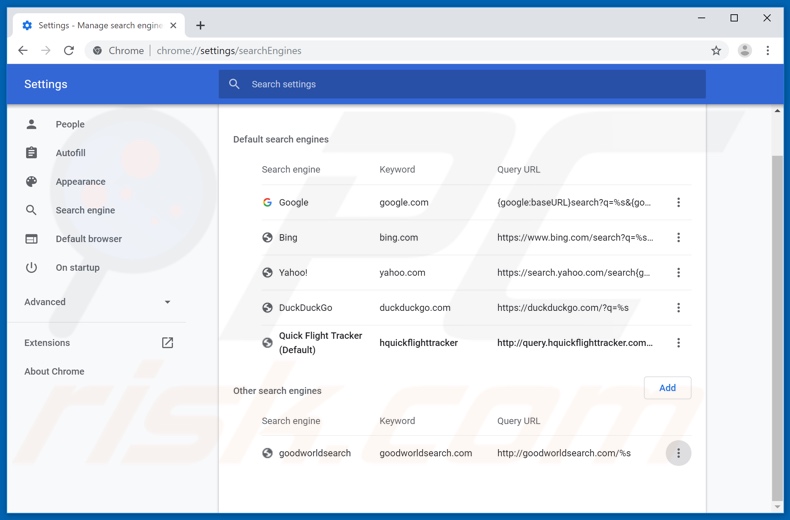790x520 pixels.
Task: Close the Settings tab
Action: (173, 25)
